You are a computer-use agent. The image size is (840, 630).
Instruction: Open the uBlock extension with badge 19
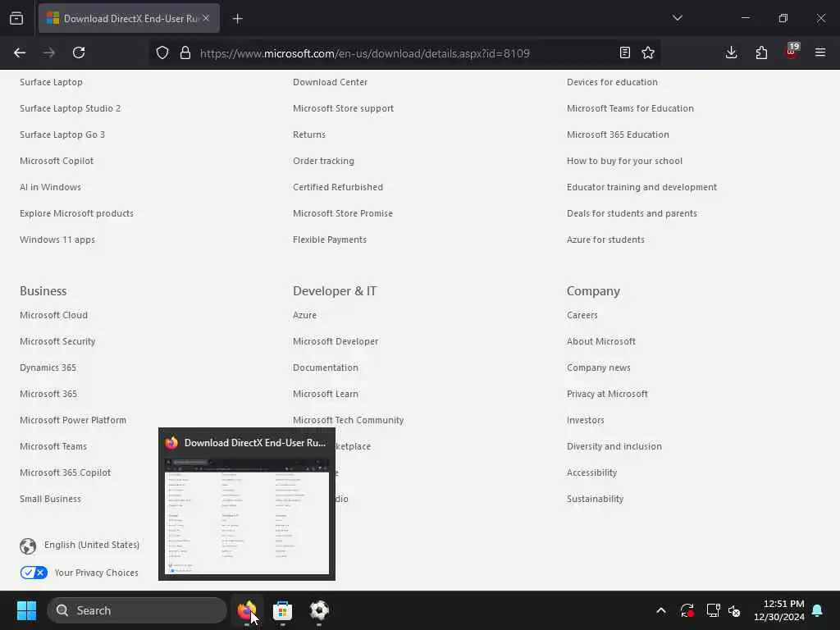point(792,52)
